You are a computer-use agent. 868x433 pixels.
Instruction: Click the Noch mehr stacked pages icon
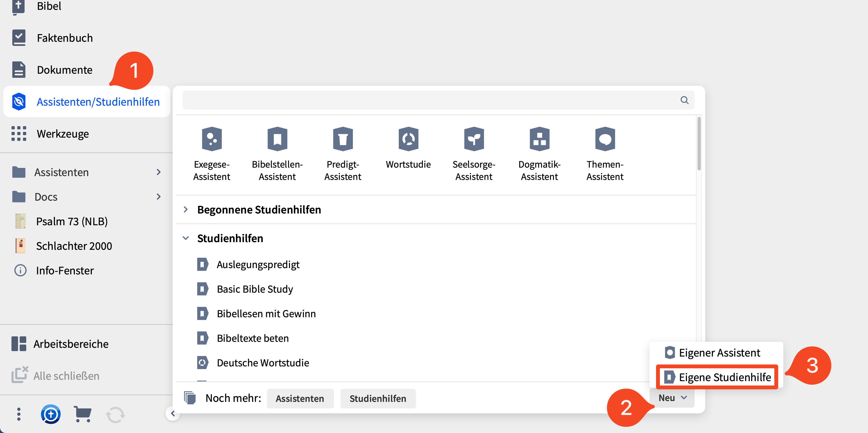coord(190,398)
